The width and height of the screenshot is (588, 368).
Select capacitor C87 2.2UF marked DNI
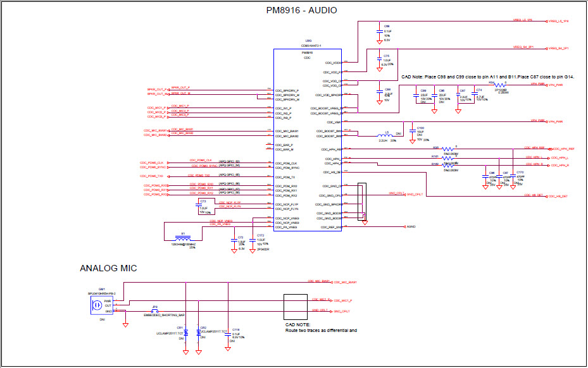[458, 95]
